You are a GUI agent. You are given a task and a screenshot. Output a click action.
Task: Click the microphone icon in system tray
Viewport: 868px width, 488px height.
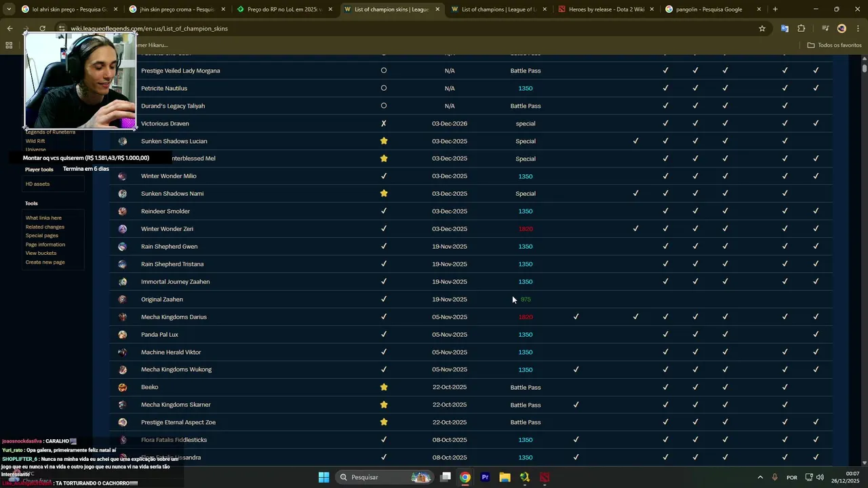(774, 477)
